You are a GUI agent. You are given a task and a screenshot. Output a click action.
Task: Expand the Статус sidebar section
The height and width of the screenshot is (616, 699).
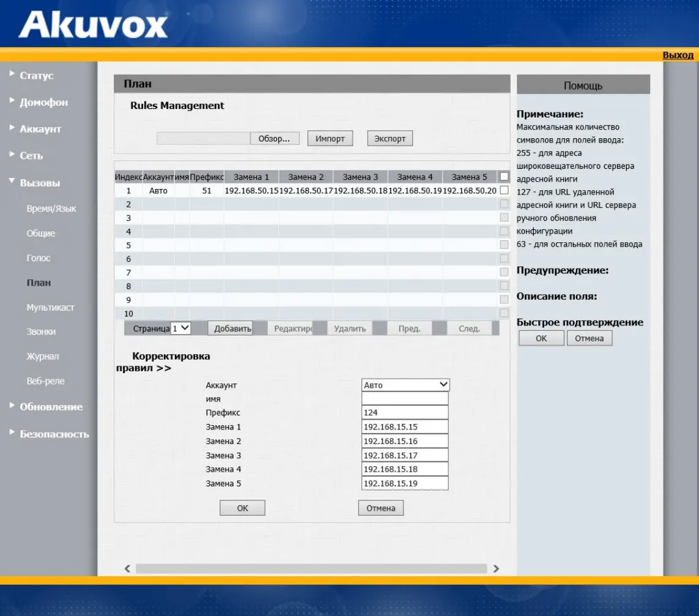coord(36,75)
